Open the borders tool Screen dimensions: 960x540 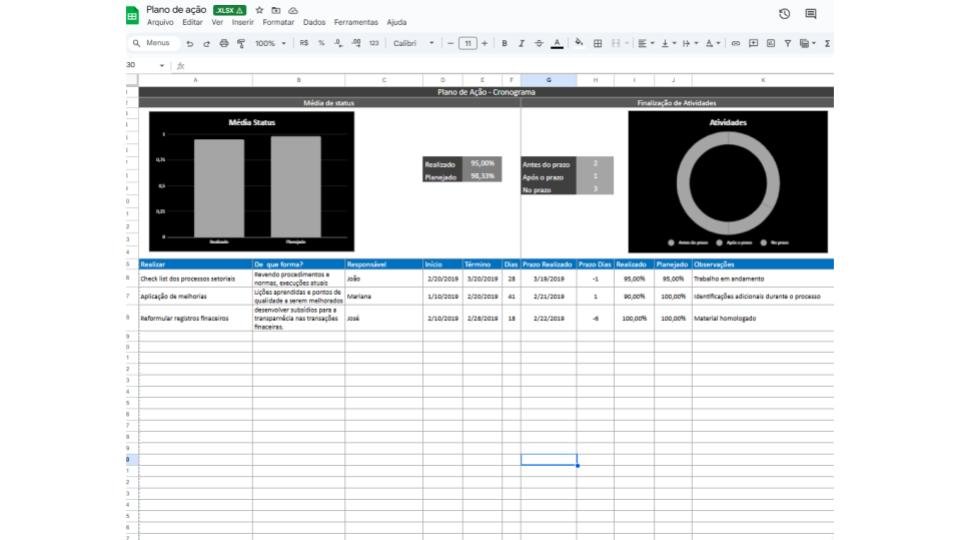point(598,44)
